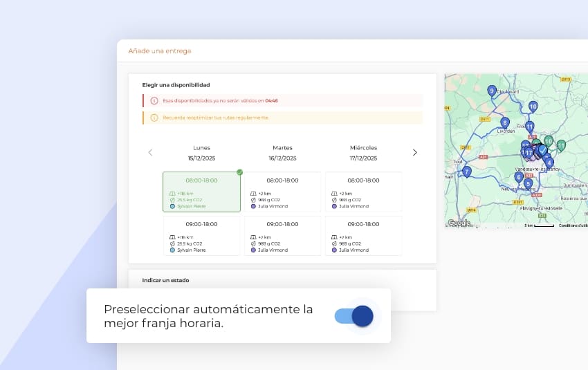Screen dimensions: 588x370
Task: Click the checkmark map marker
Action: pyautogui.click(x=543, y=149)
